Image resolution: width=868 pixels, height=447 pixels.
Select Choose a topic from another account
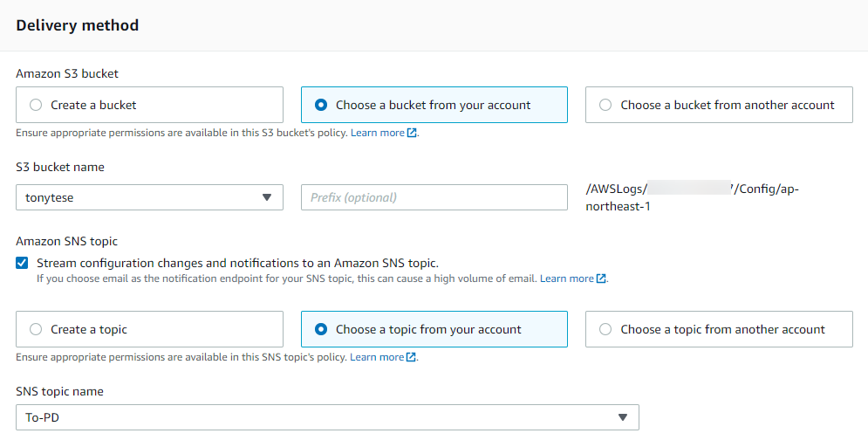pos(605,329)
